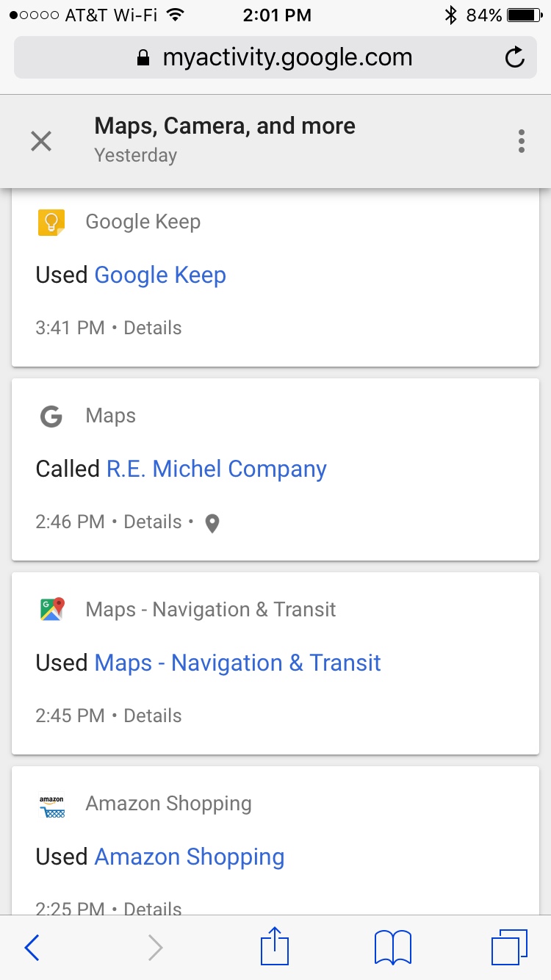
Task: Tap the Amazon Shopping cart icon
Action: [51, 804]
